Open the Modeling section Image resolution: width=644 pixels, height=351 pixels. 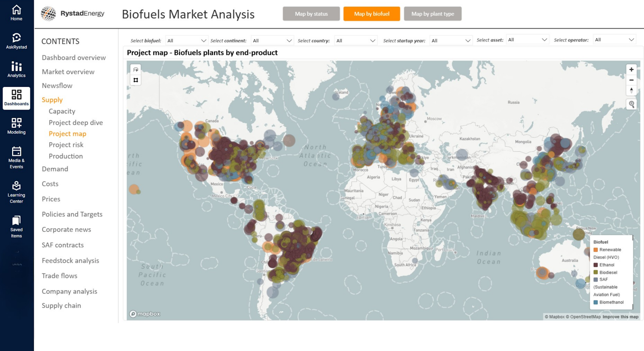pos(17,126)
